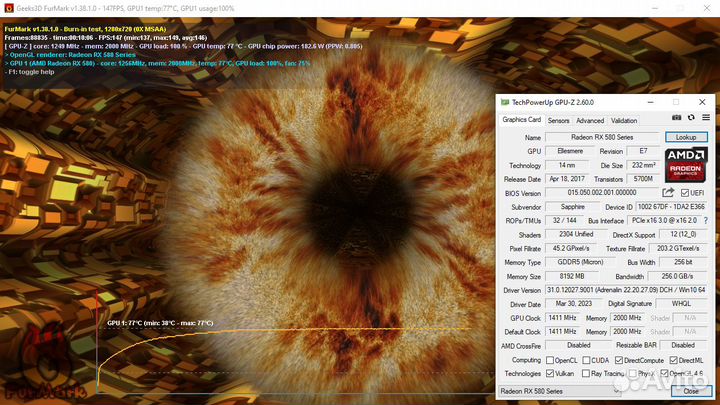The height and width of the screenshot is (405, 720).
Task: Toggle the UEFI checkbox
Action: click(685, 193)
